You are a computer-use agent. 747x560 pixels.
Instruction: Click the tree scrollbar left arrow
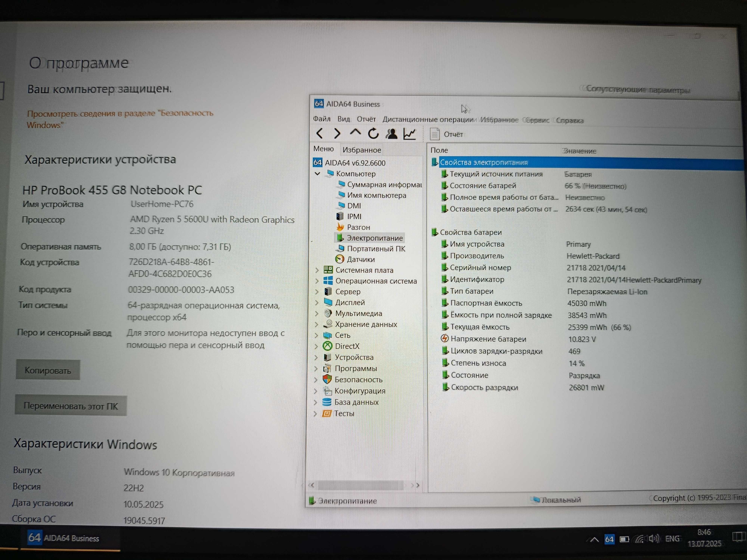tap(312, 485)
